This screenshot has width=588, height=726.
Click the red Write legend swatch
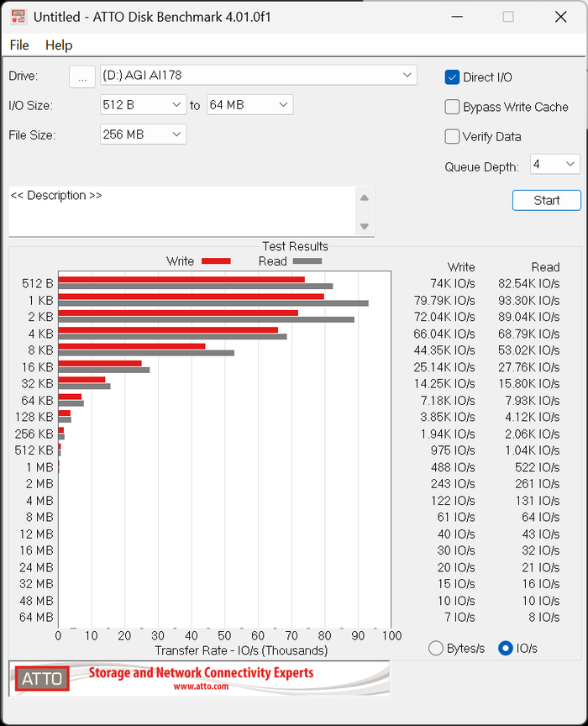tap(216, 261)
